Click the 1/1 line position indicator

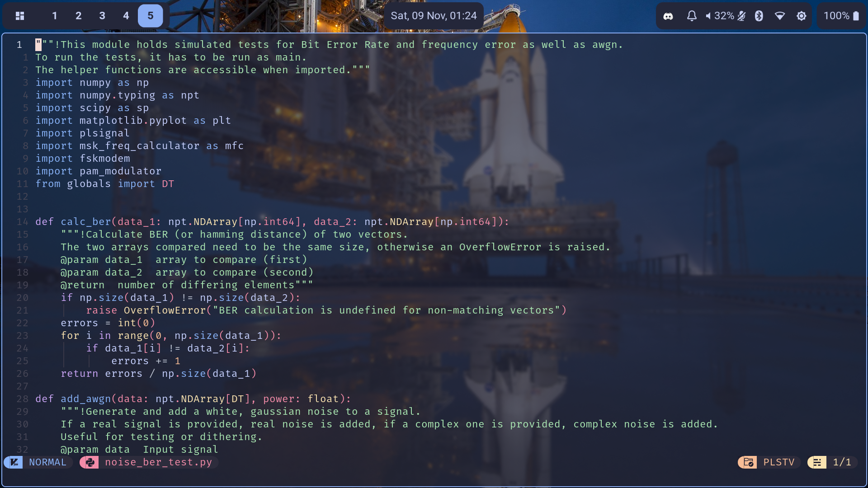tap(842, 462)
